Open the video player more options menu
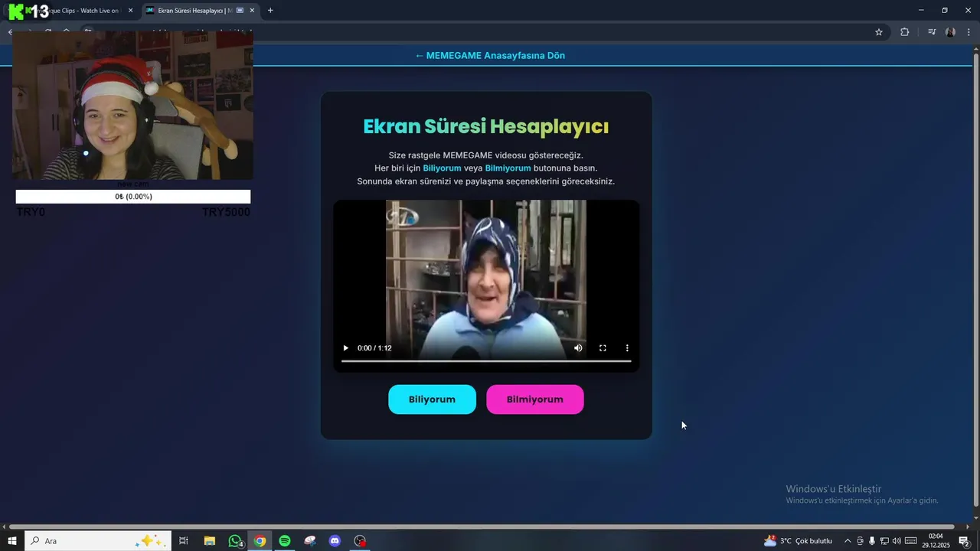 pos(627,348)
